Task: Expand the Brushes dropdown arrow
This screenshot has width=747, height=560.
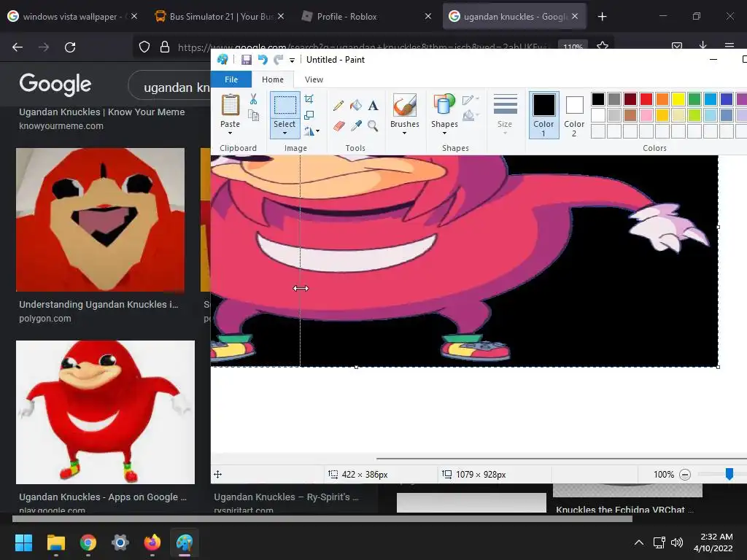Action: pos(404,133)
